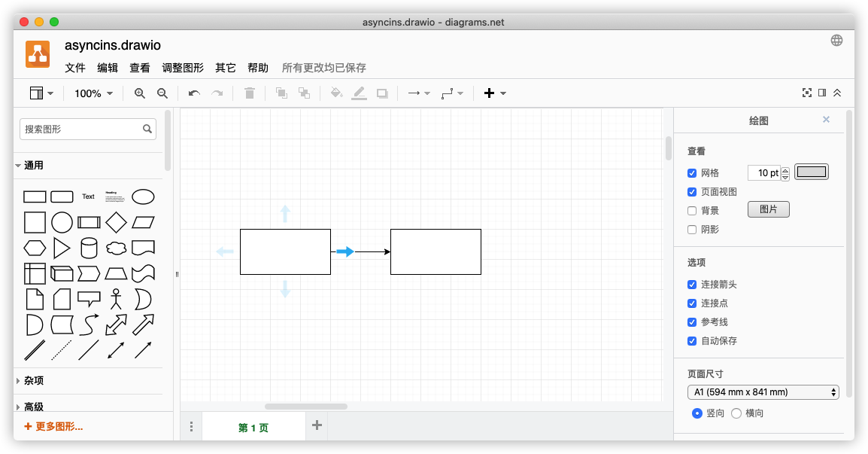The height and width of the screenshot is (454, 868).
Task: Select the 横向 landscape radio button
Action: (x=736, y=413)
